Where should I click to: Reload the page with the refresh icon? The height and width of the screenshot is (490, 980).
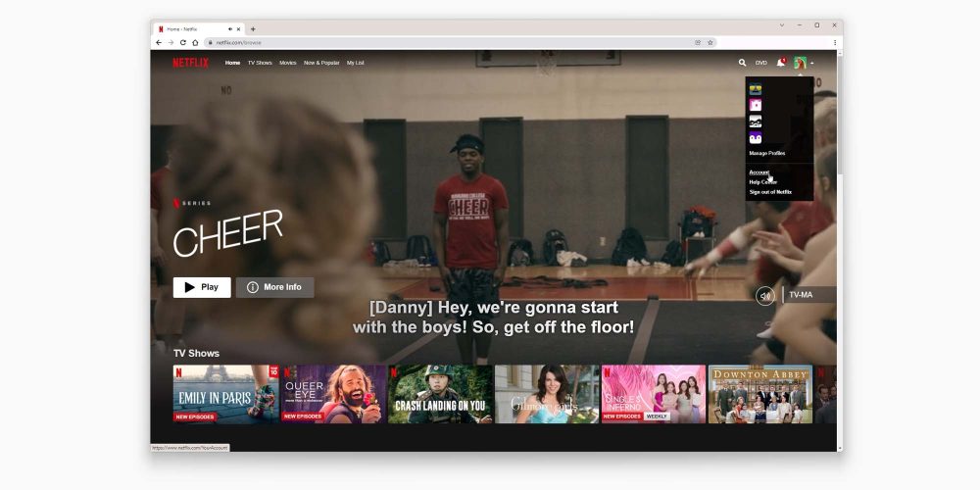[x=182, y=42]
